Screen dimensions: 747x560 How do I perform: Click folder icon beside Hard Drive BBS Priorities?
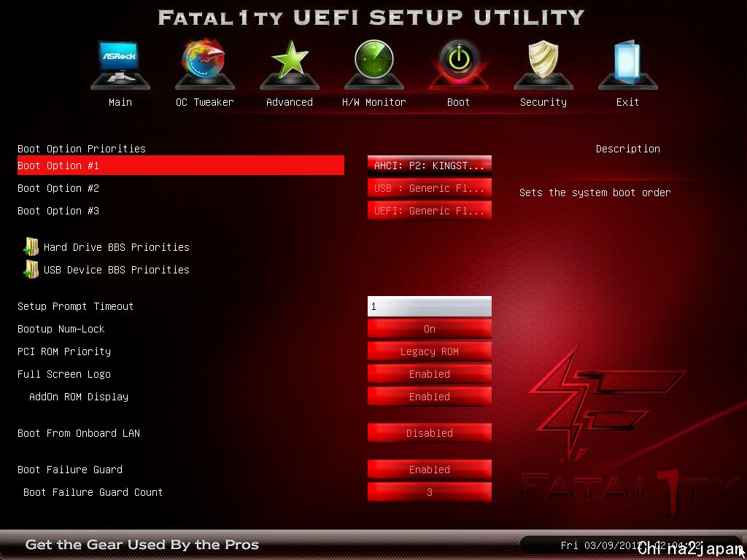(31, 246)
